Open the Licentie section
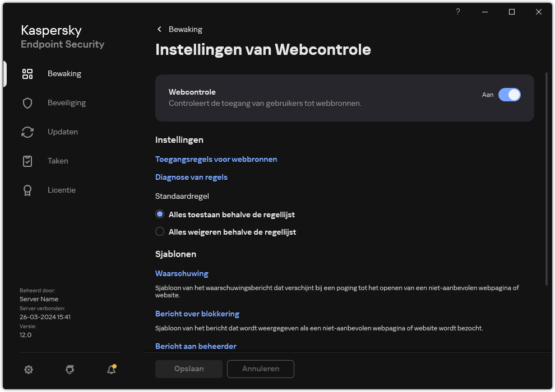This screenshot has width=555, height=392. pos(62,190)
